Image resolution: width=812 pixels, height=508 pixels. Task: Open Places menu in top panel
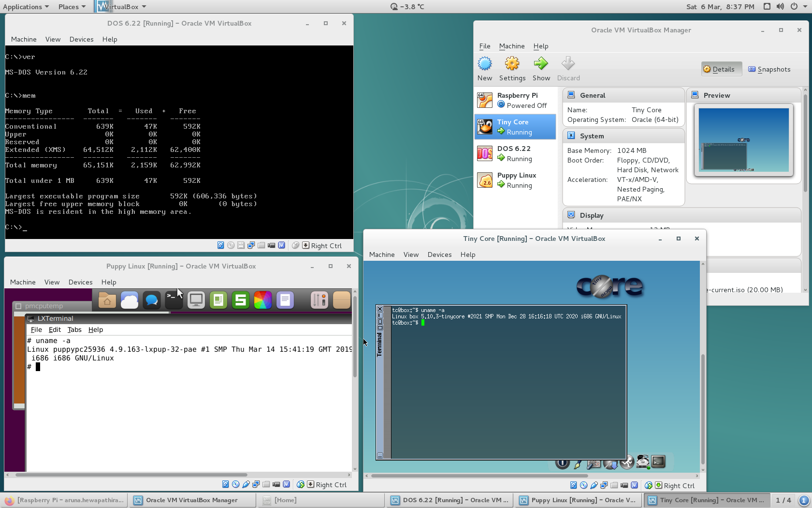click(x=72, y=7)
